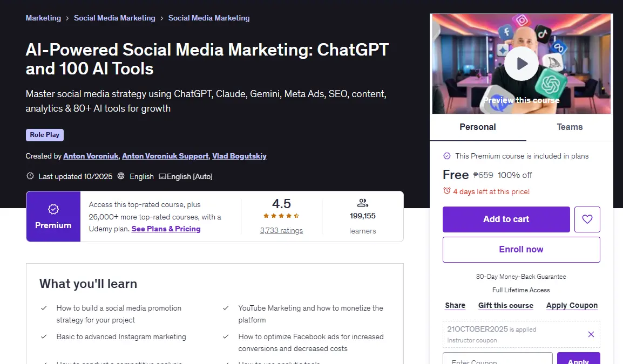
Task: Click the globe language icon
Action: (x=121, y=176)
